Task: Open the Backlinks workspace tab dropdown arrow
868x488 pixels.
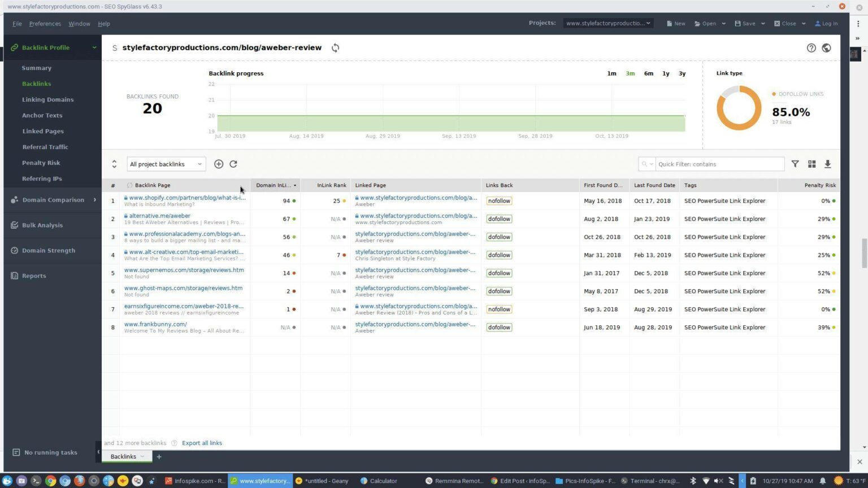Action: 142,456
